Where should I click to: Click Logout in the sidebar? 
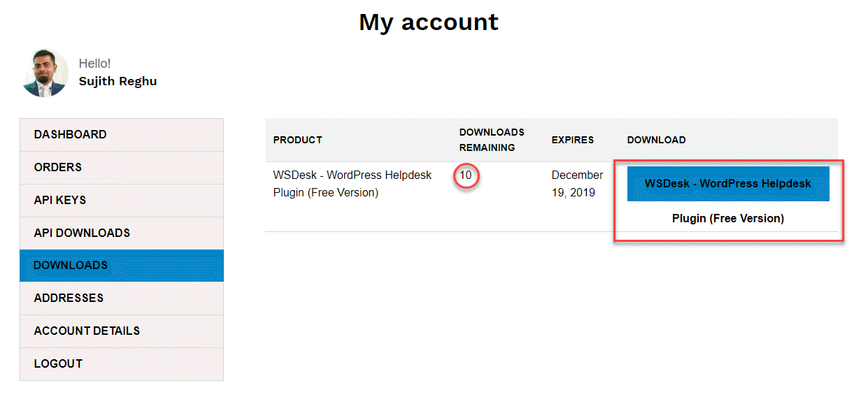point(122,364)
